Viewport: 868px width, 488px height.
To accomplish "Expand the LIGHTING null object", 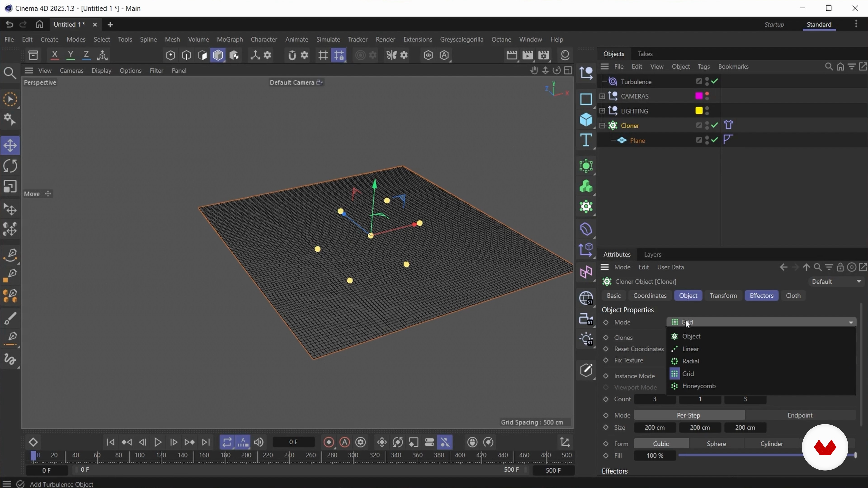I will [x=602, y=111].
